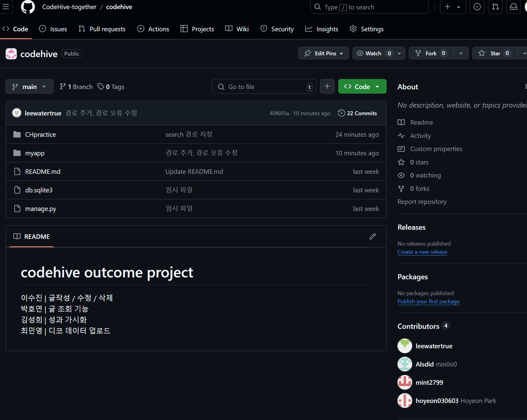
Task: Expand the create-new dropdown caret in header
Action: pos(459,7)
